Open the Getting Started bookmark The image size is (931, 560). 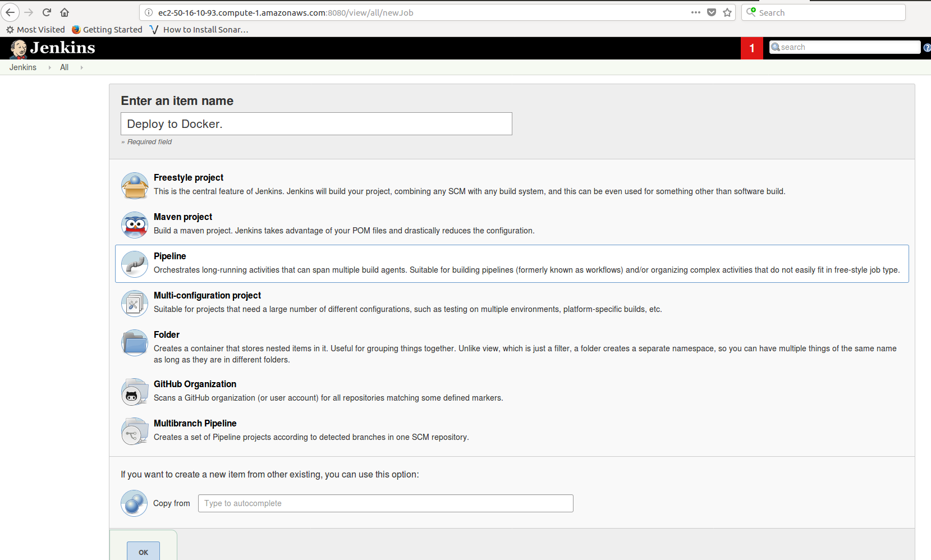107,30
